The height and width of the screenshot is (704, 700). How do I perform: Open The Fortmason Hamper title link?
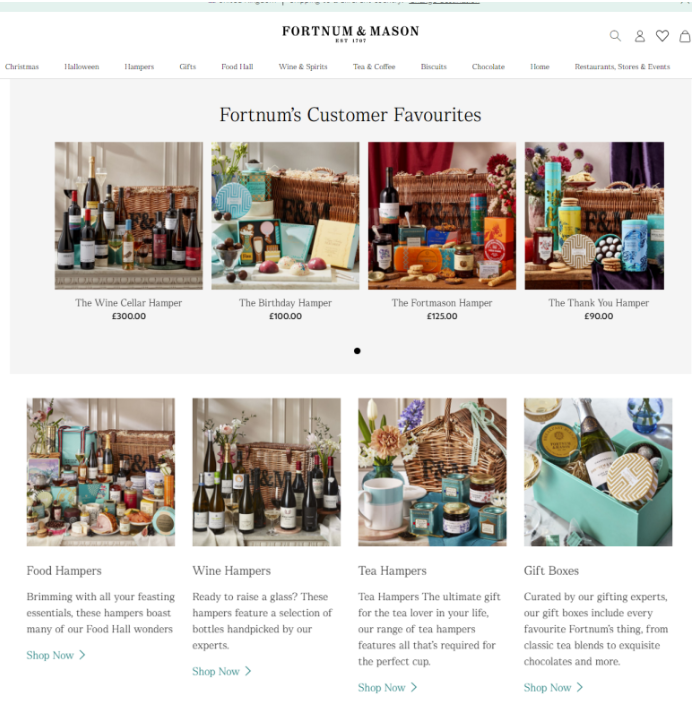pyautogui.click(x=442, y=303)
